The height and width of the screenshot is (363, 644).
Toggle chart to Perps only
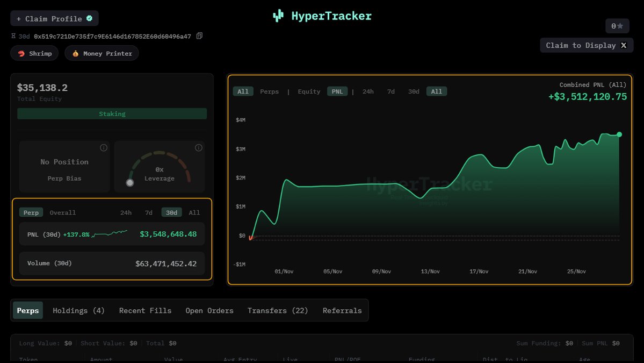(x=269, y=91)
